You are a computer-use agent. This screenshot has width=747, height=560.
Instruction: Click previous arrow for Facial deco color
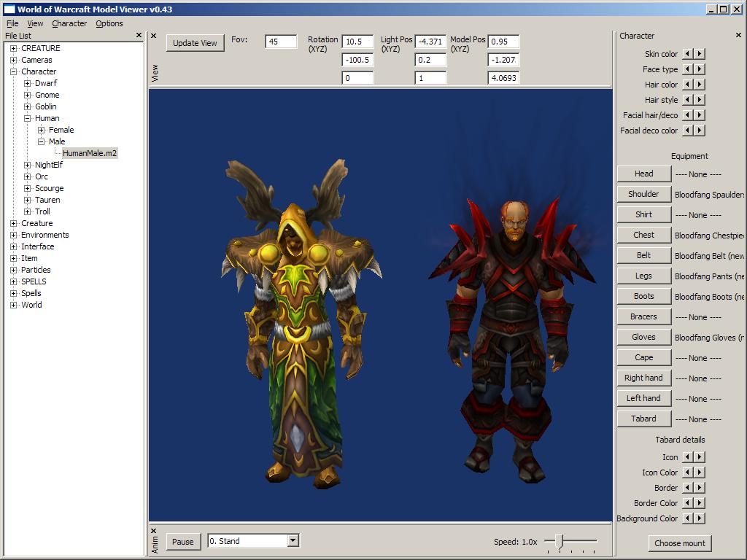point(687,130)
